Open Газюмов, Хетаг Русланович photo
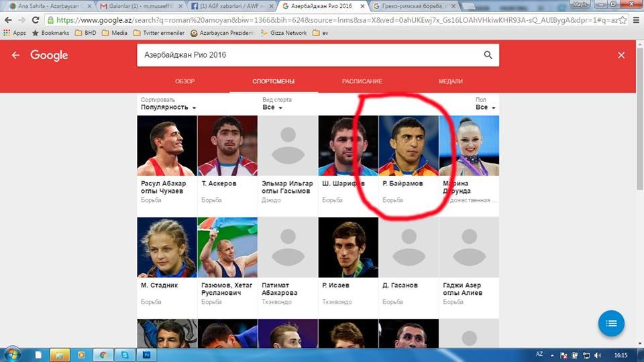Viewport: 644px width, 362px height. [x=227, y=247]
